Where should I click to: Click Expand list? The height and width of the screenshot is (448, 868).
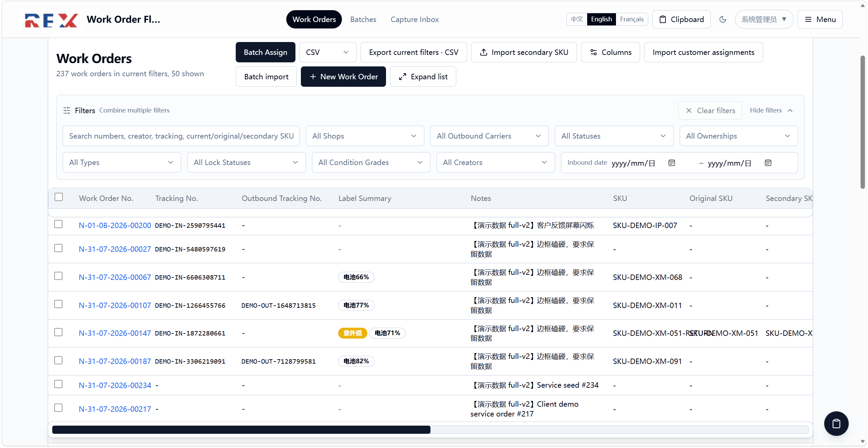point(423,77)
